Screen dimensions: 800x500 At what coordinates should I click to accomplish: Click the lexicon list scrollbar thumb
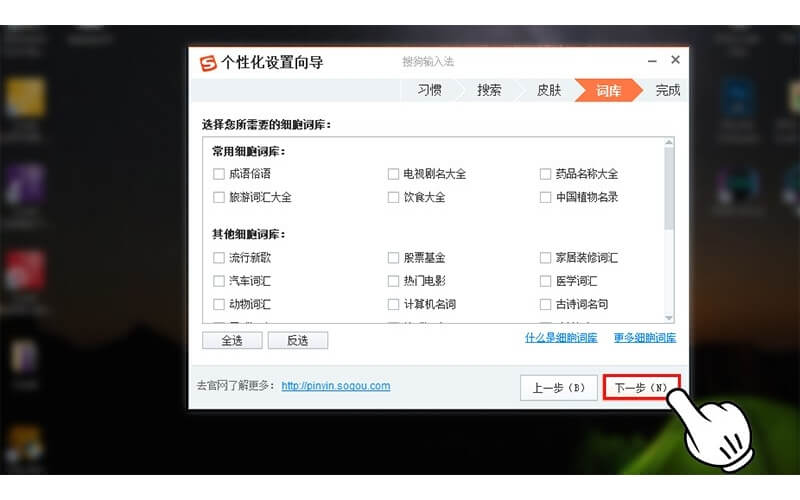(x=669, y=188)
